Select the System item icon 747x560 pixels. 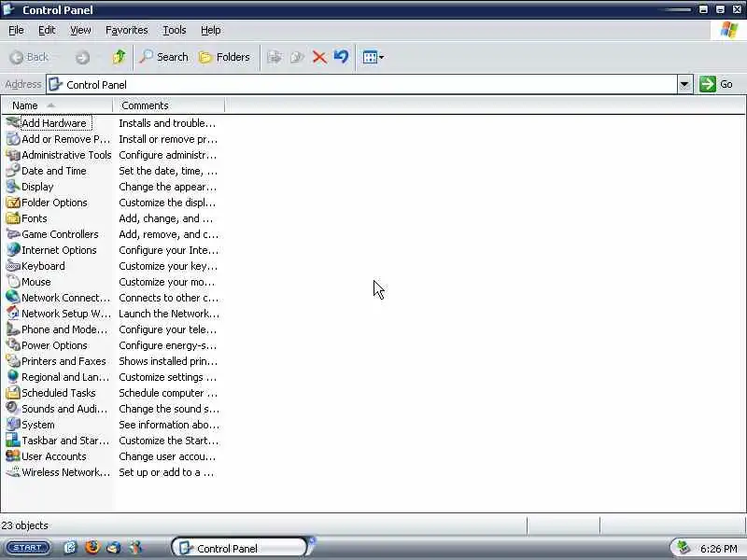click(13, 425)
